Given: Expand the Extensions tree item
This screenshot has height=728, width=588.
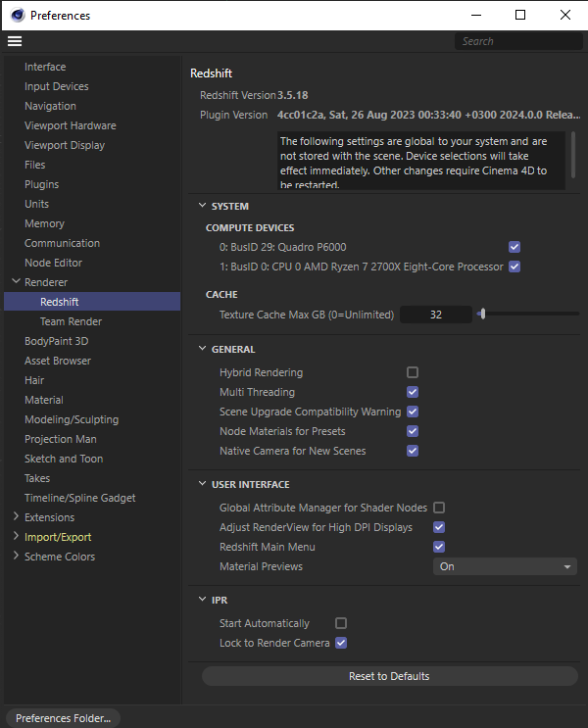Looking at the screenshot, I should (x=17, y=516).
